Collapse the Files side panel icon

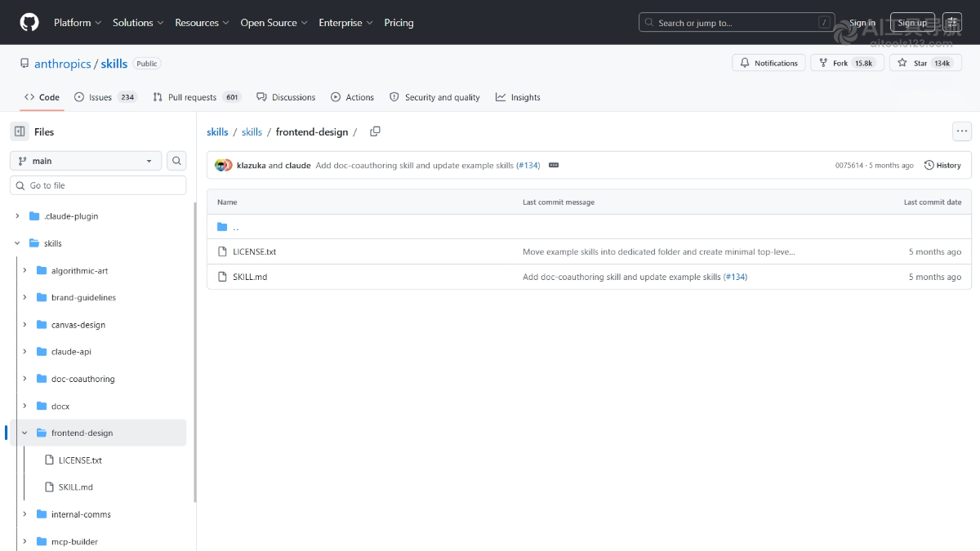pos(20,131)
